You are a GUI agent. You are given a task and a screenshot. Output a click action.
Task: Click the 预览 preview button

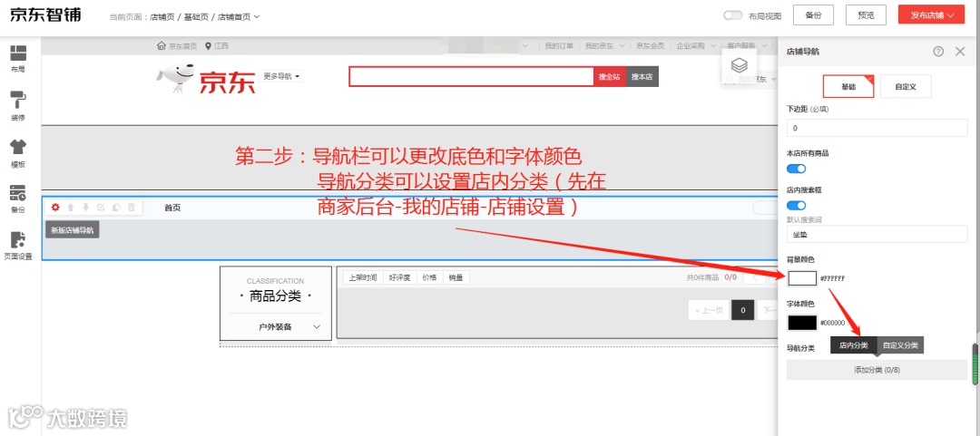tap(867, 15)
